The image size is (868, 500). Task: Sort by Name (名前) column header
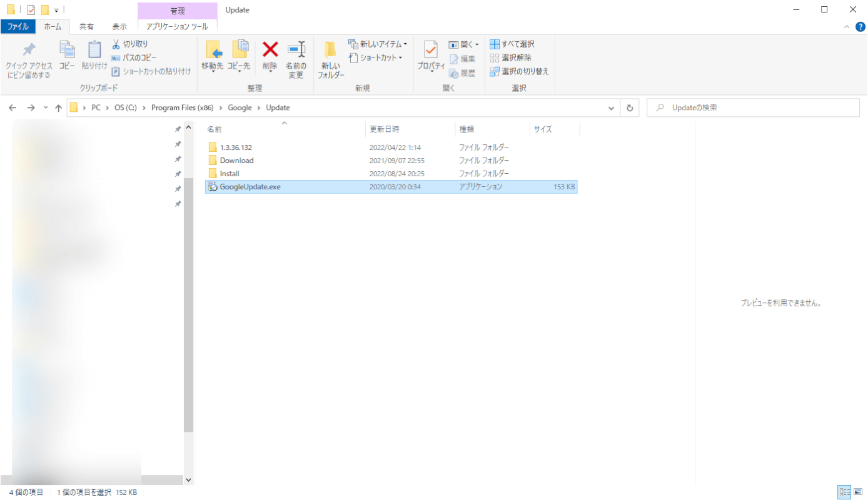[x=285, y=129]
